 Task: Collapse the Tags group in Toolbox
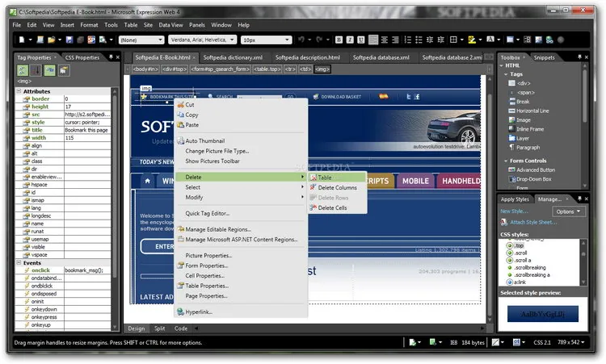coord(506,74)
